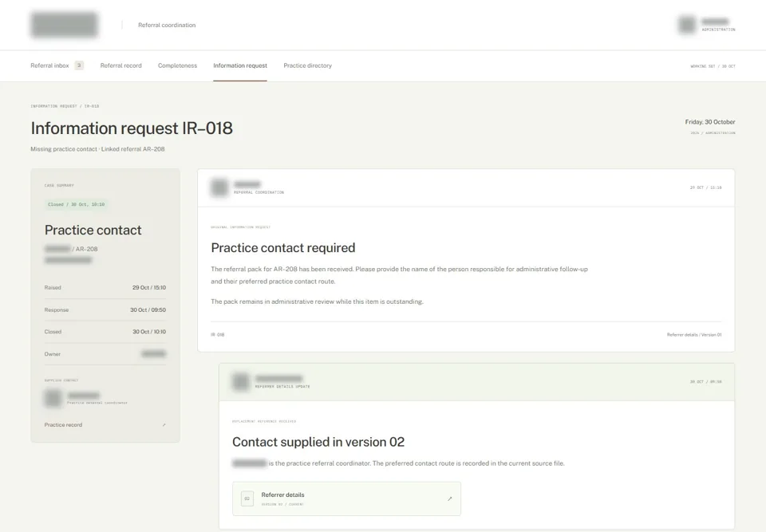Click the blurred logo in the header
This screenshot has width=766, height=532.
64,25
